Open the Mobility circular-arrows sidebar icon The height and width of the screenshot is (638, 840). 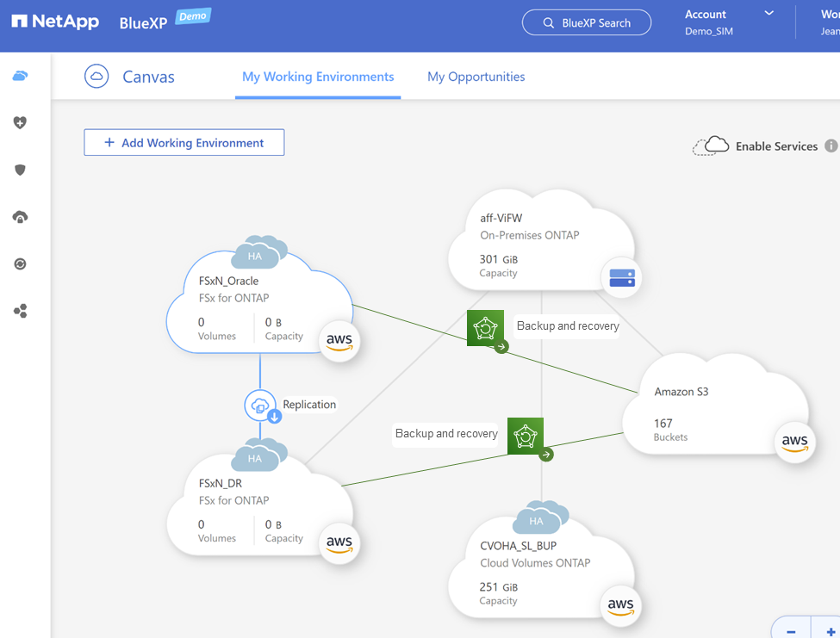click(x=20, y=264)
